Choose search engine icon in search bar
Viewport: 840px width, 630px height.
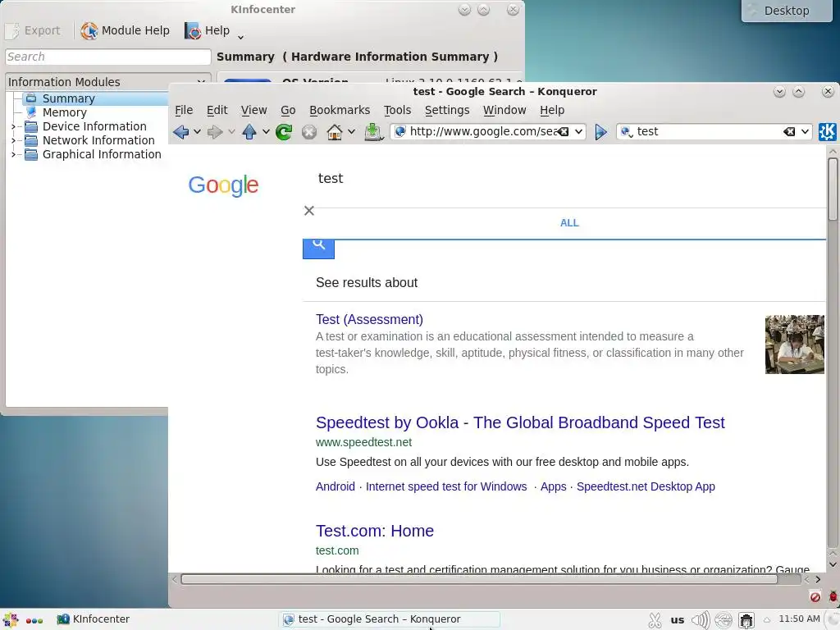point(626,132)
